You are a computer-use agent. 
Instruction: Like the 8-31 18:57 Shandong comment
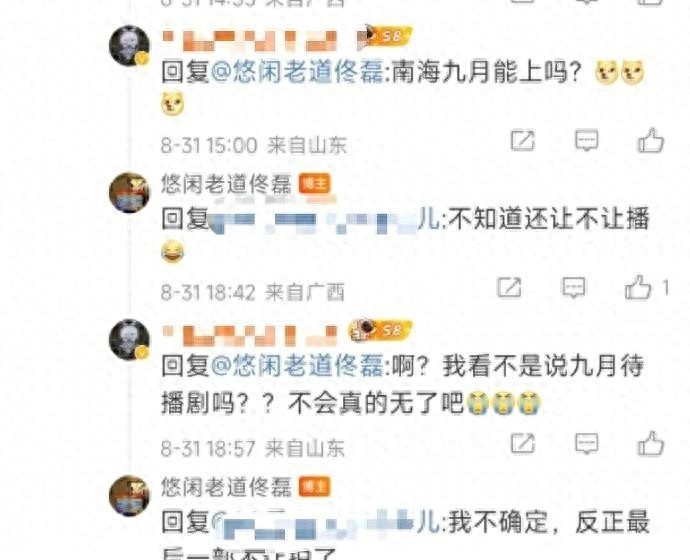[651, 443]
